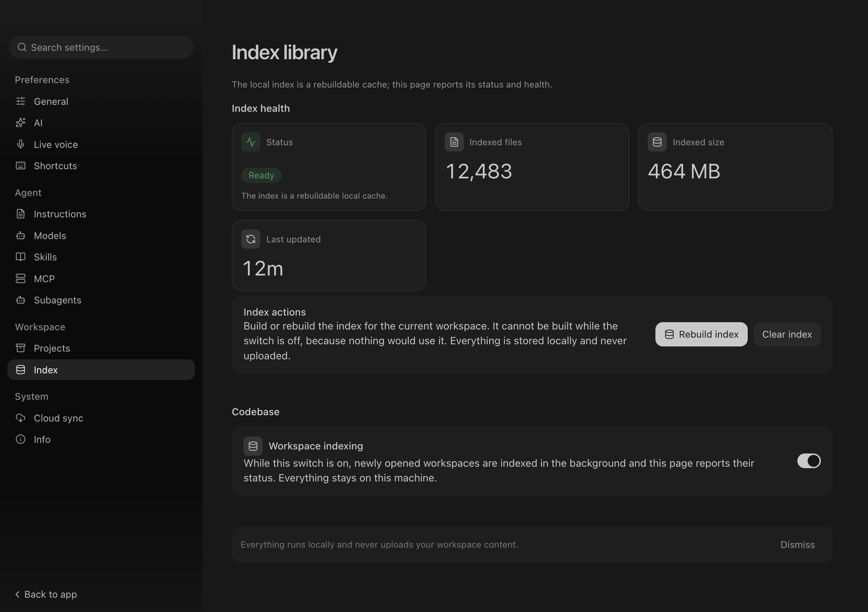Viewport: 868px width, 612px height.
Task: Click the Index health section title
Action: (261, 108)
